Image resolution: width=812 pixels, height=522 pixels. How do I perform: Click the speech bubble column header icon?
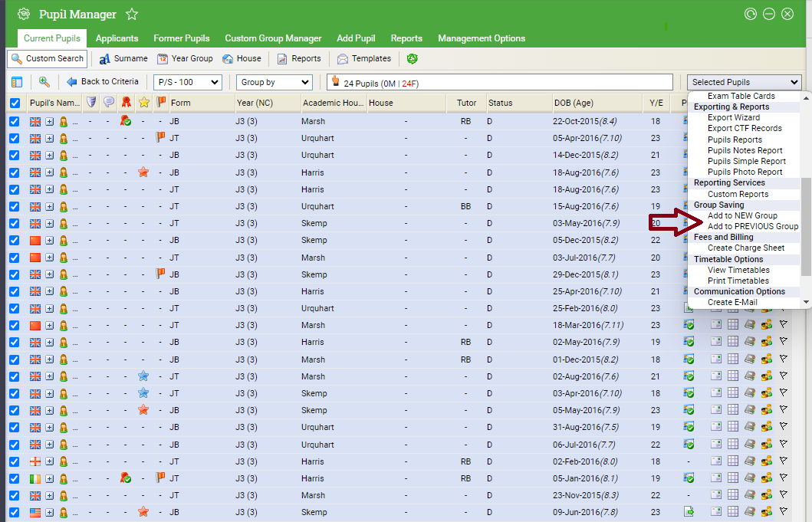(109, 102)
